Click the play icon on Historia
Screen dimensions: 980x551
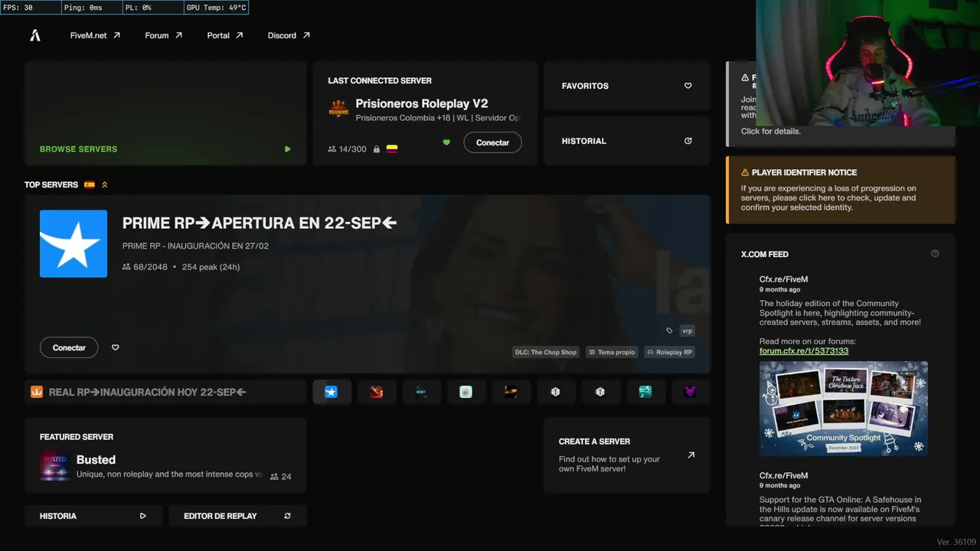click(x=143, y=516)
